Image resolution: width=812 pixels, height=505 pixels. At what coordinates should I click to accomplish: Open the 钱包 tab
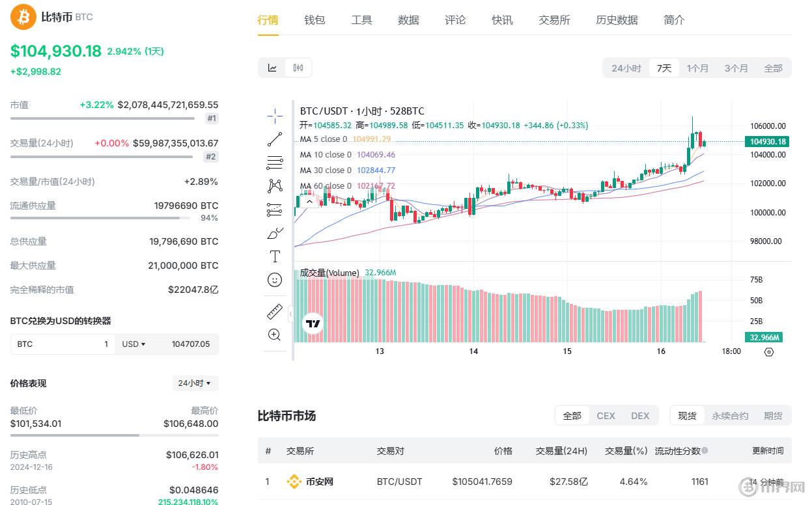[315, 20]
